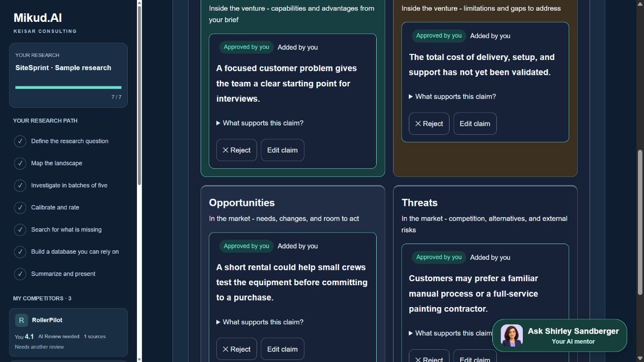Click the check icon beside Build a database
Image resolution: width=644 pixels, height=362 pixels.
(20, 252)
